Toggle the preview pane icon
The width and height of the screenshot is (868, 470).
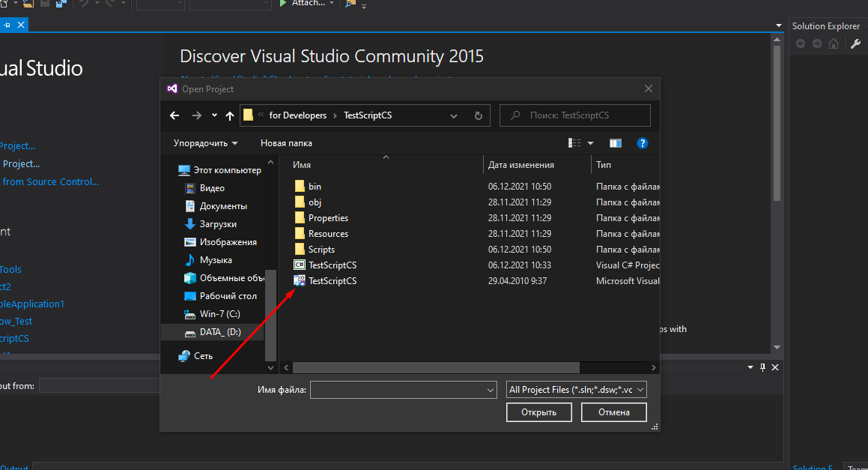pyautogui.click(x=616, y=143)
